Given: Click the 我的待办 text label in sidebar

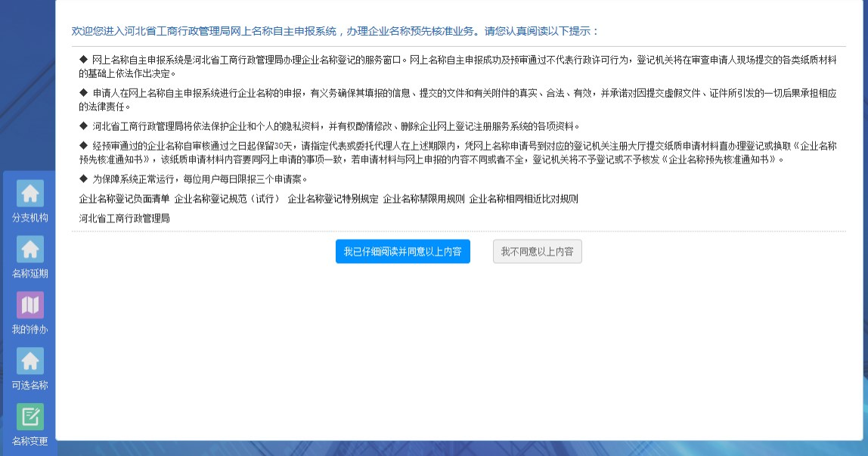Looking at the screenshot, I should [30, 330].
